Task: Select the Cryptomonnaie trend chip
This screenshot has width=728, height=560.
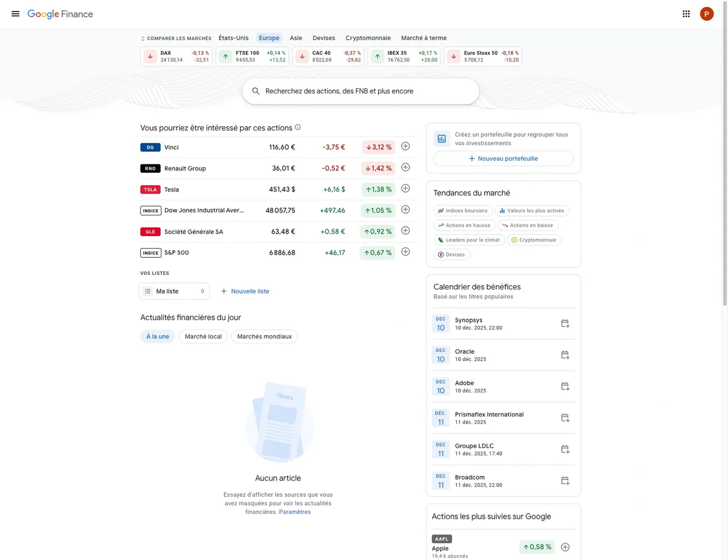Action: coord(534,240)
